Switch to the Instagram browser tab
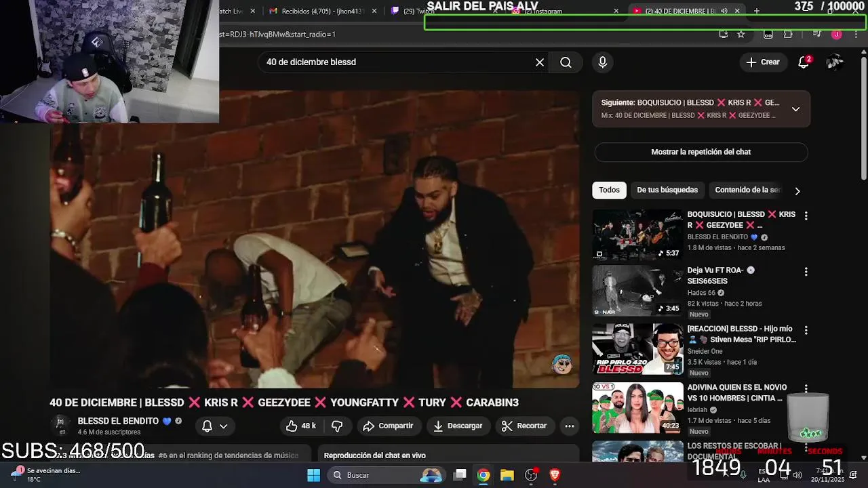The width and height of the screenshot is (868, 488). pyautogui.click(x=563, y=11)
